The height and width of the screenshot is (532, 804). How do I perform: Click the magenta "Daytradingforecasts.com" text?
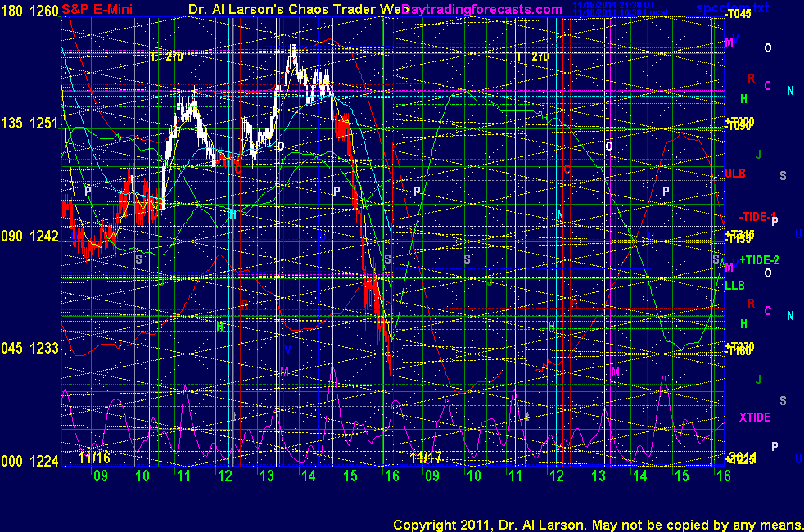click(482, 9)
